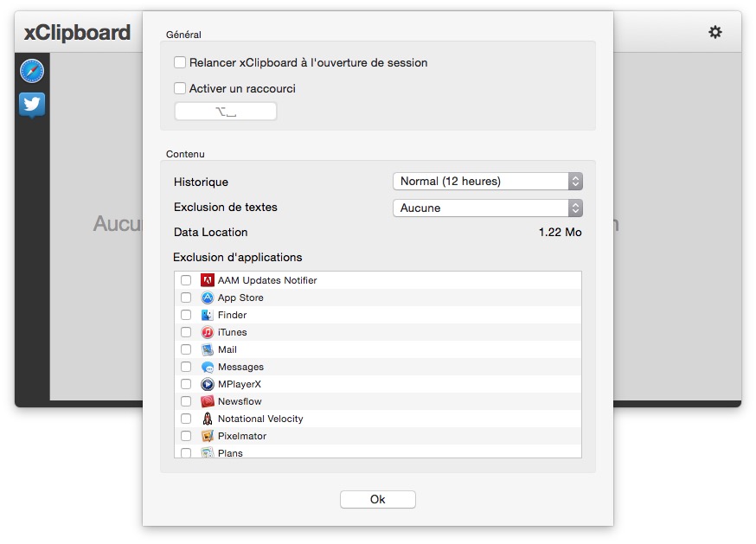Click the Data Location label
This screenshot has width=756, height=544.
point(211,233)
